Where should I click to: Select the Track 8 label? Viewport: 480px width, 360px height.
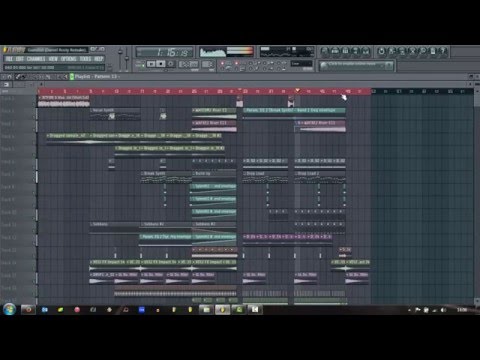pos(8,187)
